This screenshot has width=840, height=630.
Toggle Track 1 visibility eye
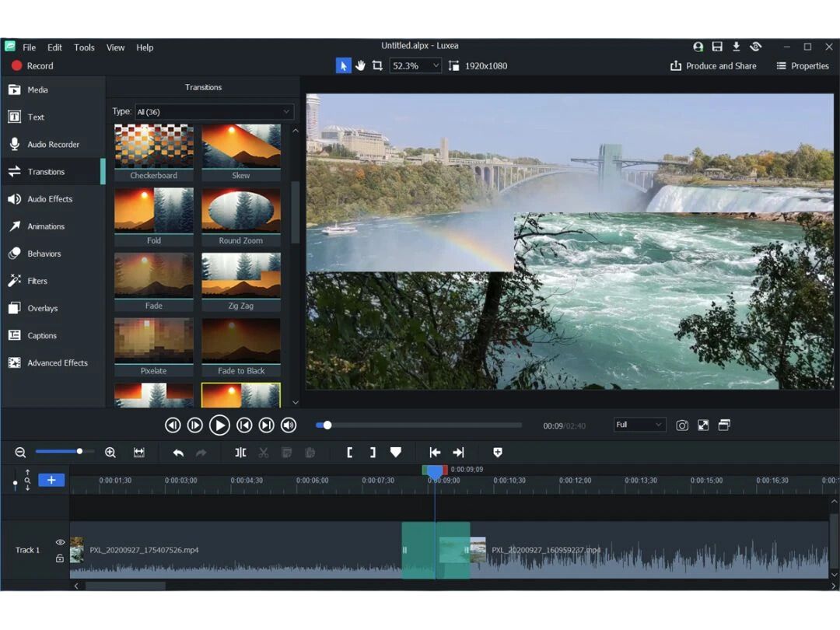pos(60,542)
